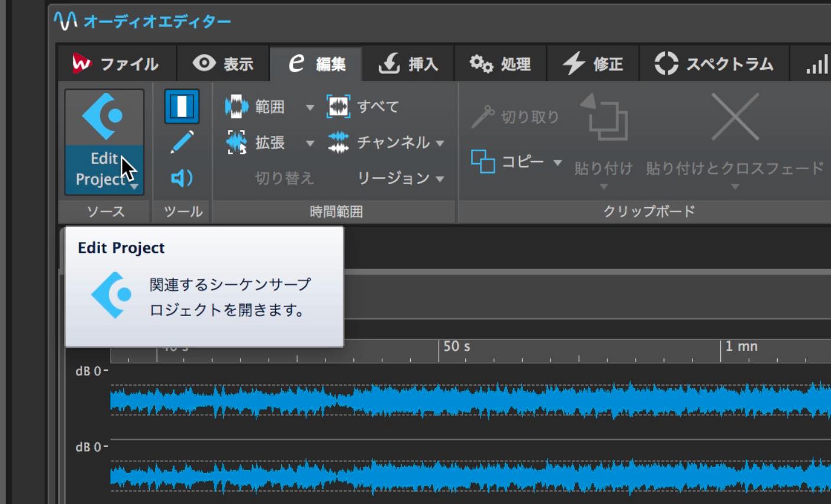Expand the 貼り付け dropdown arrow

[604, 187]
